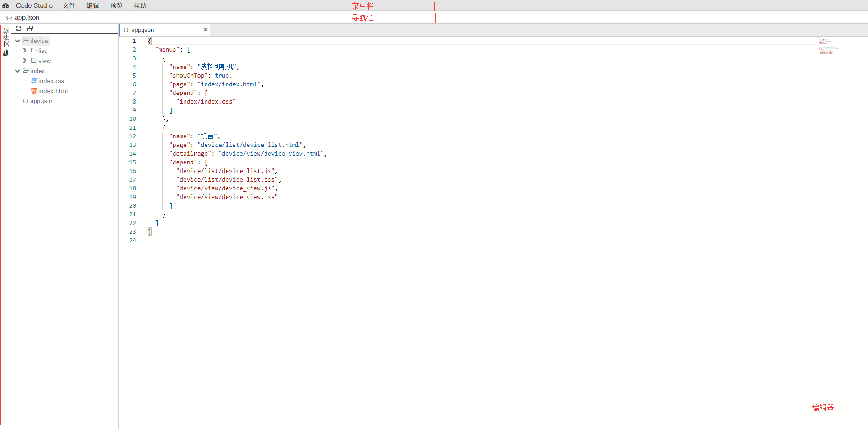The image size is (868, 429).
Task: Click the JSON braces icon in navigation bar
Action: click(x=9, y=17)
